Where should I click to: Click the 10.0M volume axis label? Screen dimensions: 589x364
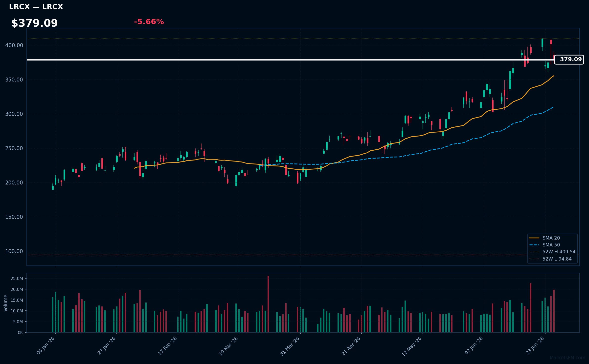(17, 311)
